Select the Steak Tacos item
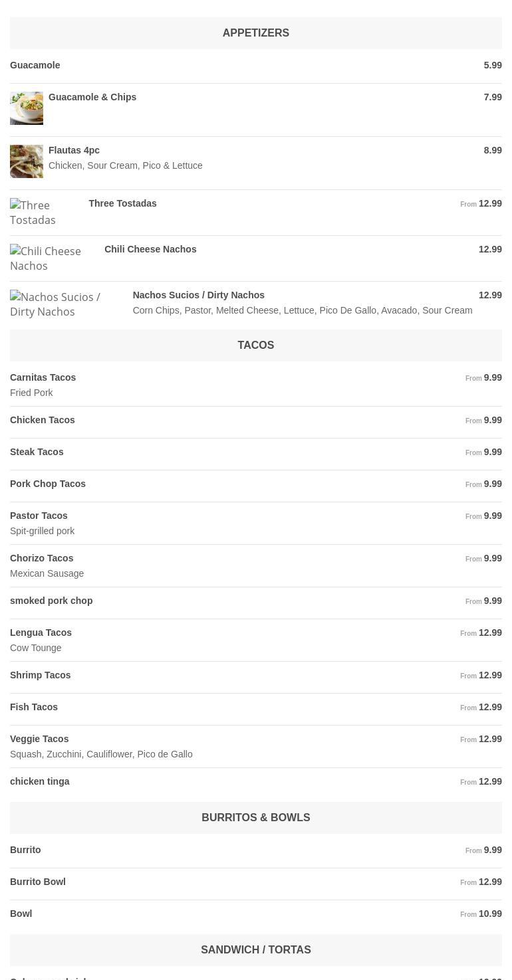The width and height of the screenshot is (512, 980). click(x=37, y=452)
